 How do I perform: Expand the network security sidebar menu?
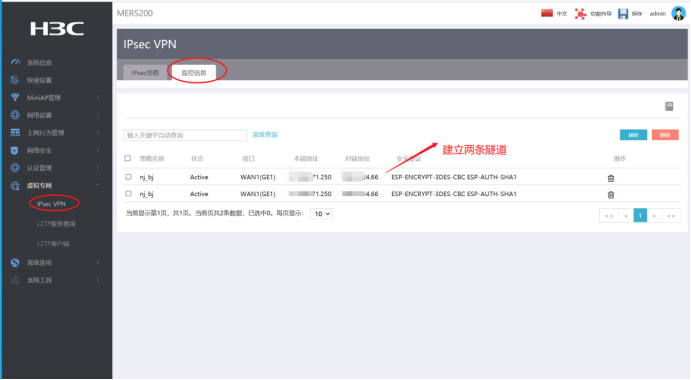click(x=56, y=150)
